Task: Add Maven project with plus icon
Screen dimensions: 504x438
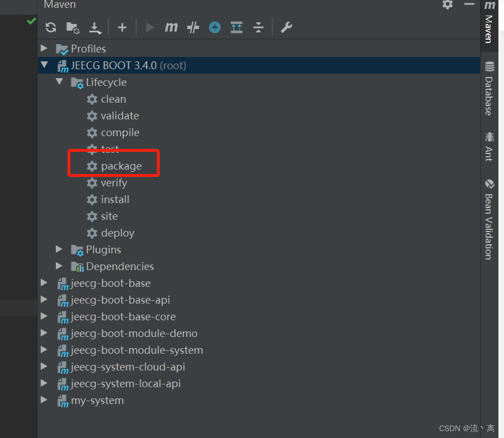Action: point(122,27)
